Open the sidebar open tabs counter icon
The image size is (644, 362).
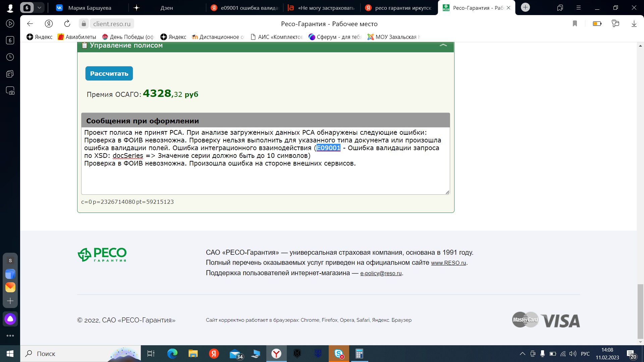pos(10,40)
